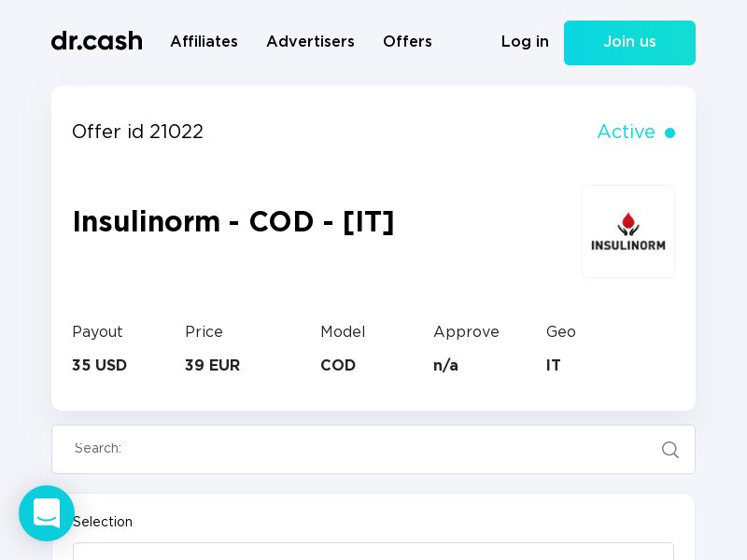Screen dimensions: 747x560
Task: Click the Offer id 21022 text
Action: tap(137, 132)
